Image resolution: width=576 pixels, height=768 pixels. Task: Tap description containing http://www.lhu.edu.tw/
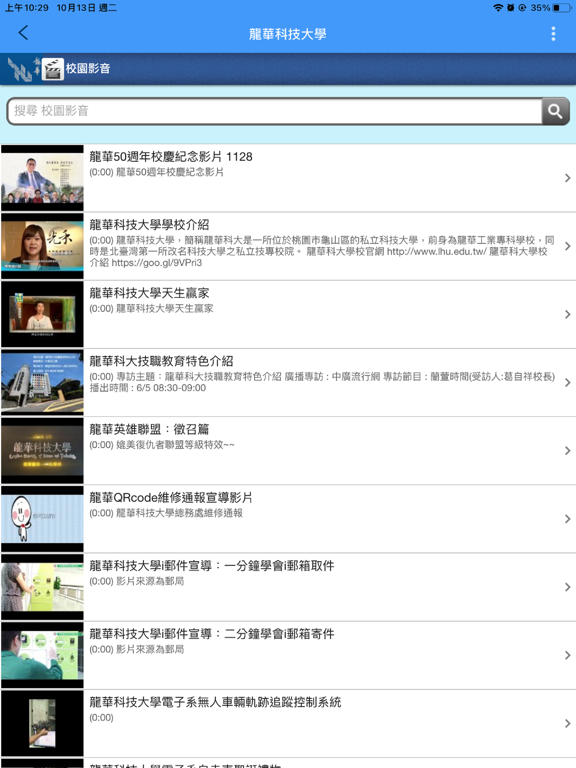click(322, 251)
